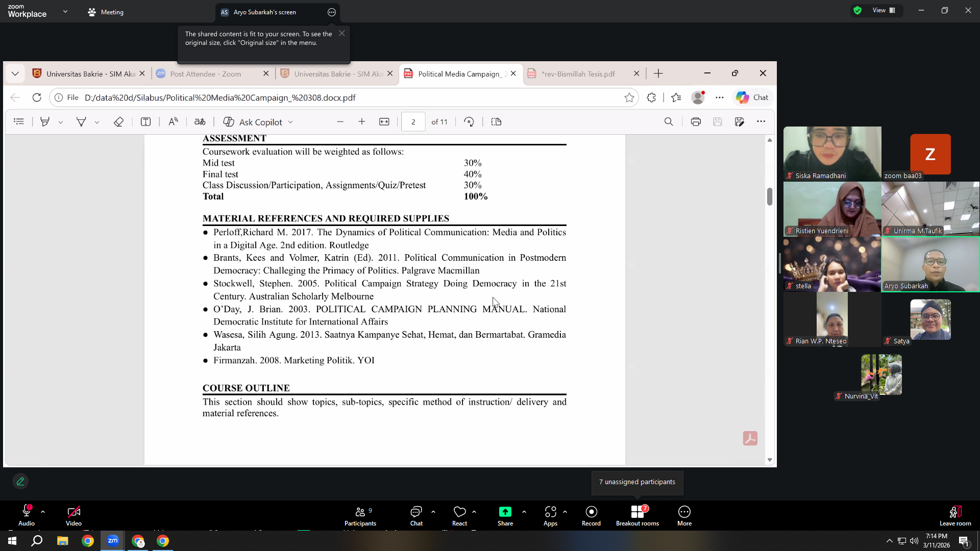Switch PDF page view layout
This screenshot has height=551, width=980.
click(496, 122)
